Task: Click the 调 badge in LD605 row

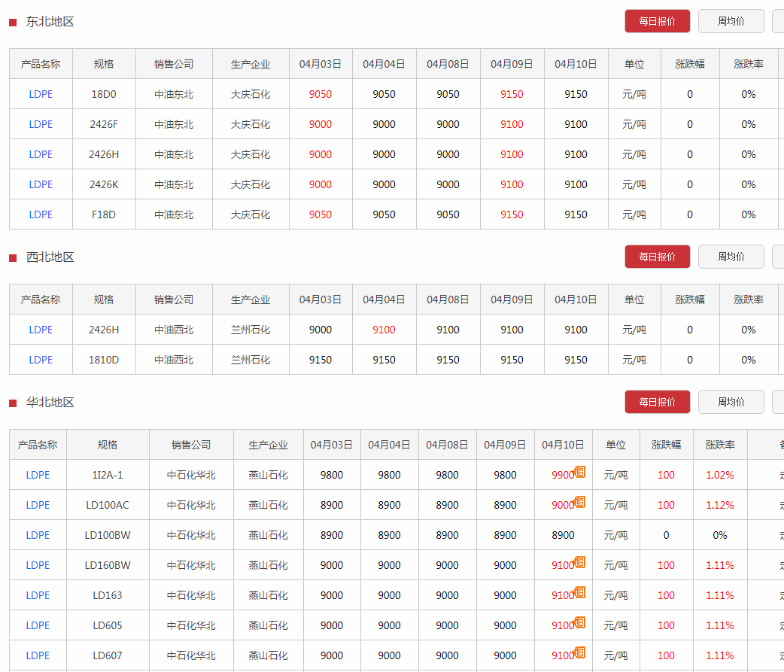Action: pos(579,622)
